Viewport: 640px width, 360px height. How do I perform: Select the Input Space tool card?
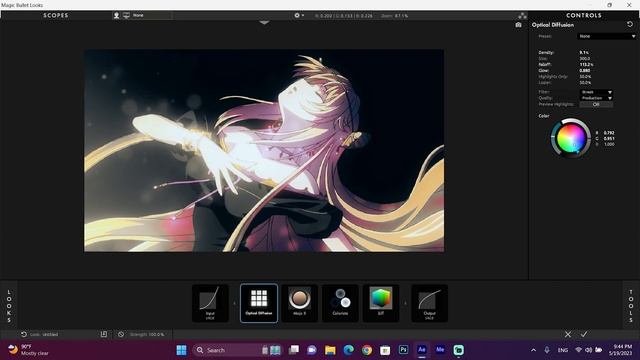(x=210, y=303)
